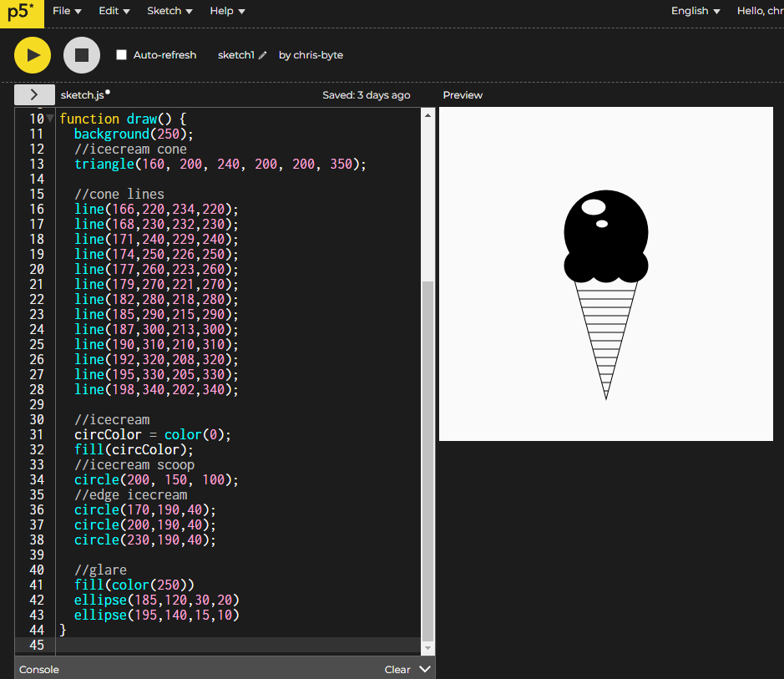Click 'circColor = color(0);' line
The image size is (784, 679).
153,434
